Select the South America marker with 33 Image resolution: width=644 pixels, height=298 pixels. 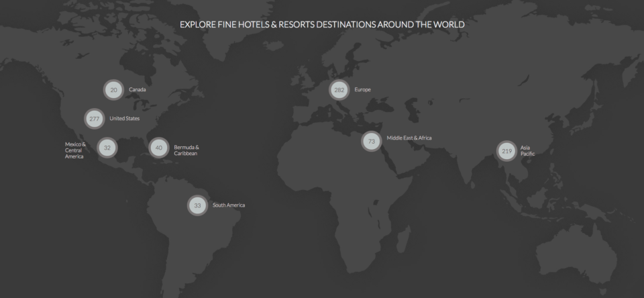pyautogui.click(x=197, y=205)
